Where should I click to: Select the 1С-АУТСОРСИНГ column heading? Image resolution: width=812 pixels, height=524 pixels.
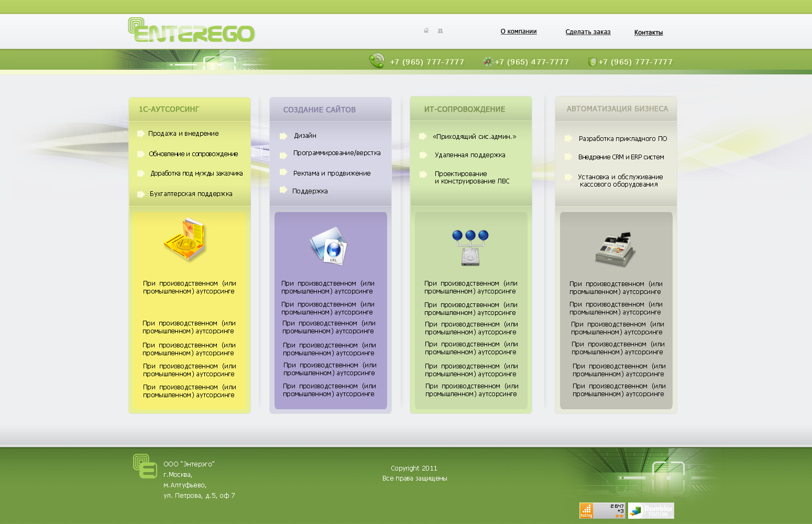(169, 109)
